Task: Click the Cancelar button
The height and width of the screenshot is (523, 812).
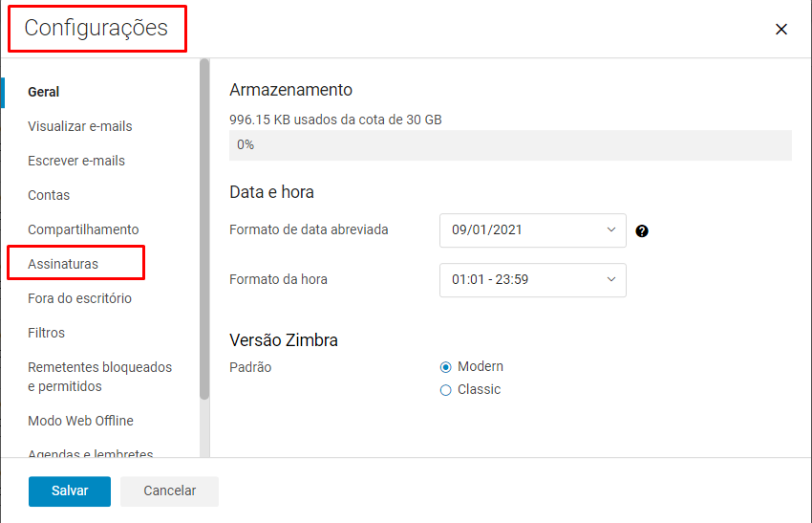Action: point(170,490)
